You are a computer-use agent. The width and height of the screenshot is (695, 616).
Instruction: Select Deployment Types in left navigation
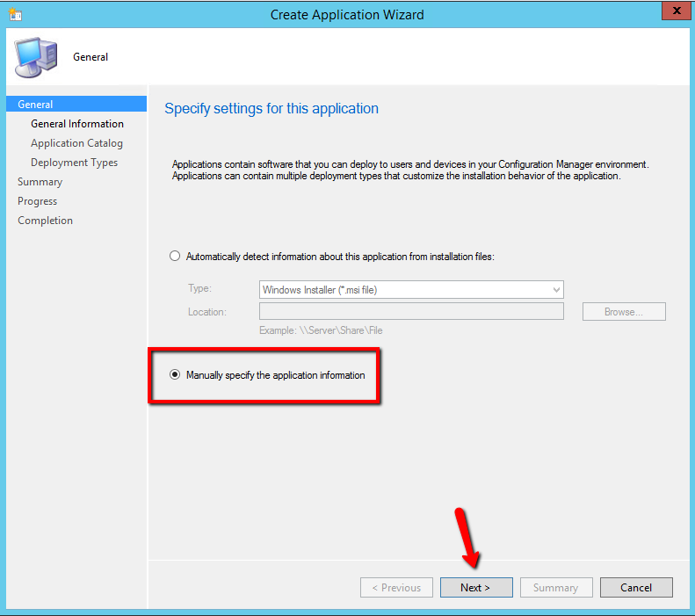[x=74, y=163]
